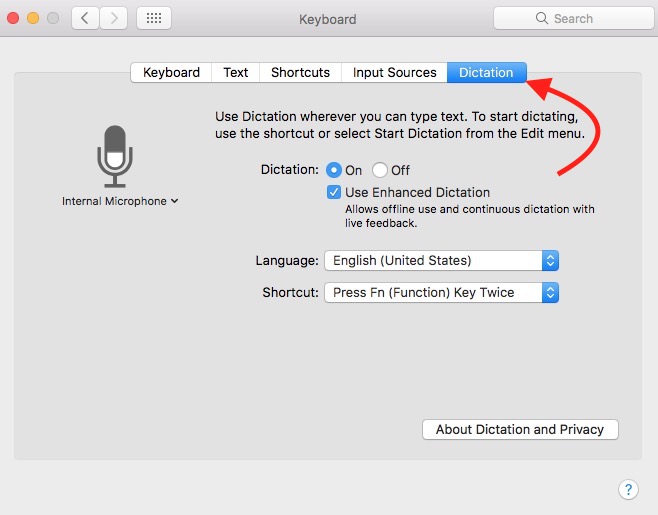Click the forward navigation arrow
This screenshot has height=515, width=658.
click(x=113, y=18)
